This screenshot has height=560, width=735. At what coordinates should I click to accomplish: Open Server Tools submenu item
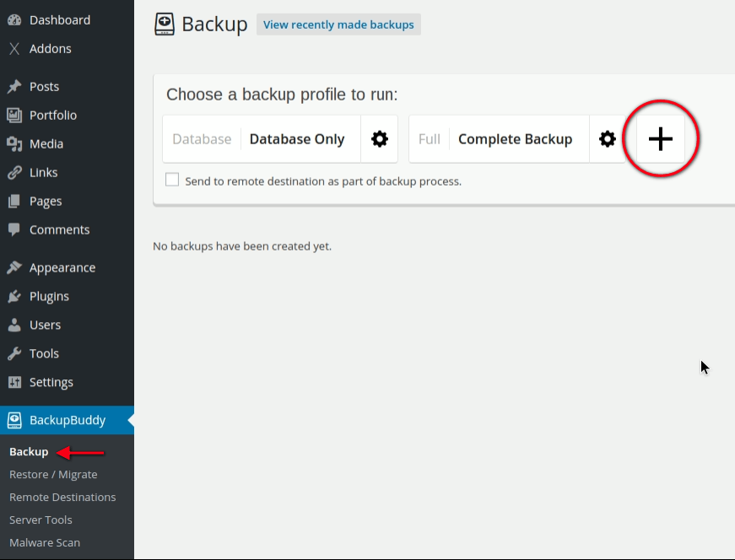41,520
